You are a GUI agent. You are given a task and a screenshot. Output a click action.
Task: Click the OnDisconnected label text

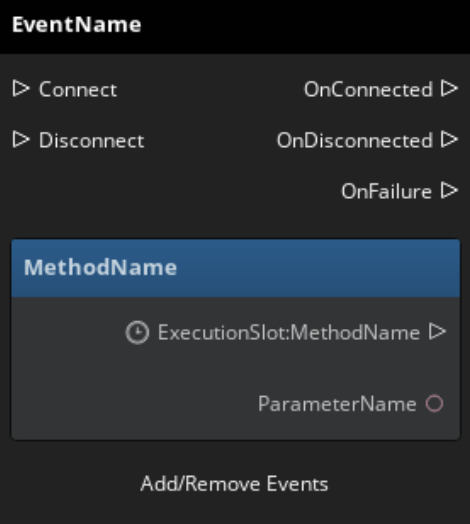pos(355,140)
